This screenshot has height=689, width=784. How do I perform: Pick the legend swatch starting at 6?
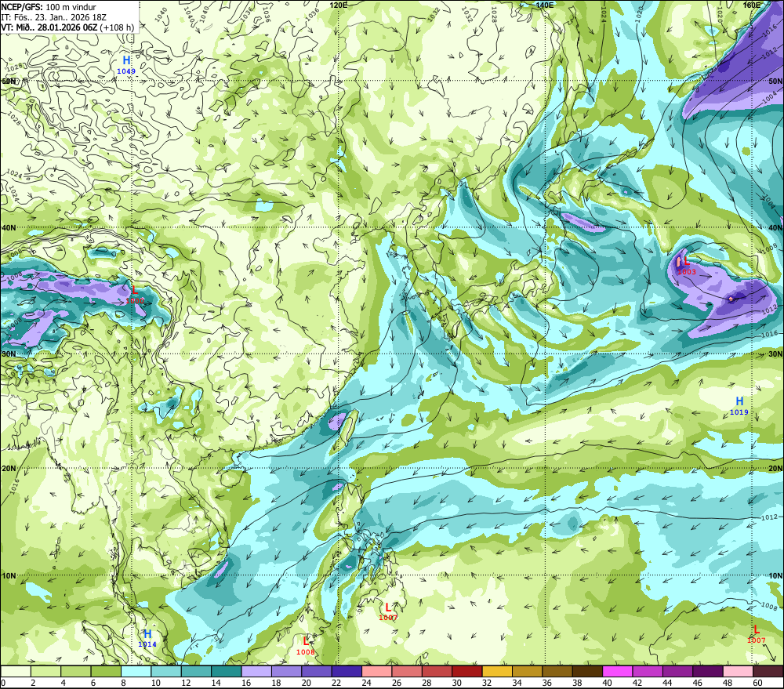pos(106,671)
